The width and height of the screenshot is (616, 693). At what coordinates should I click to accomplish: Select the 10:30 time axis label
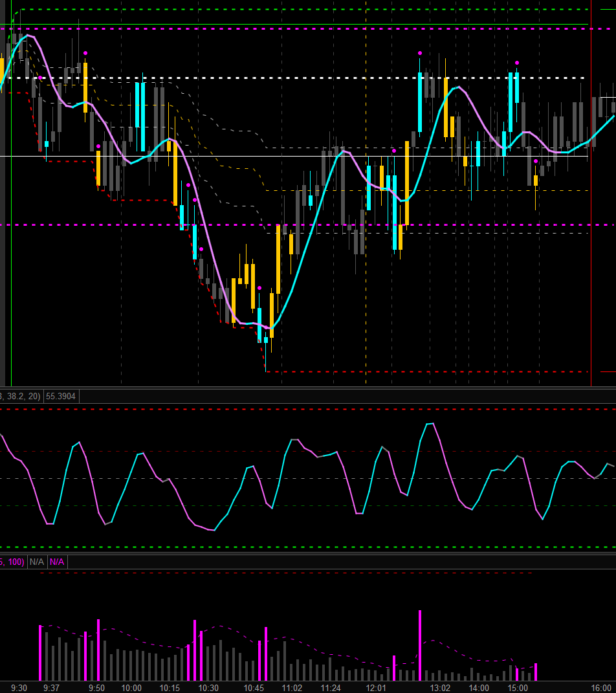tap(208, 688)
